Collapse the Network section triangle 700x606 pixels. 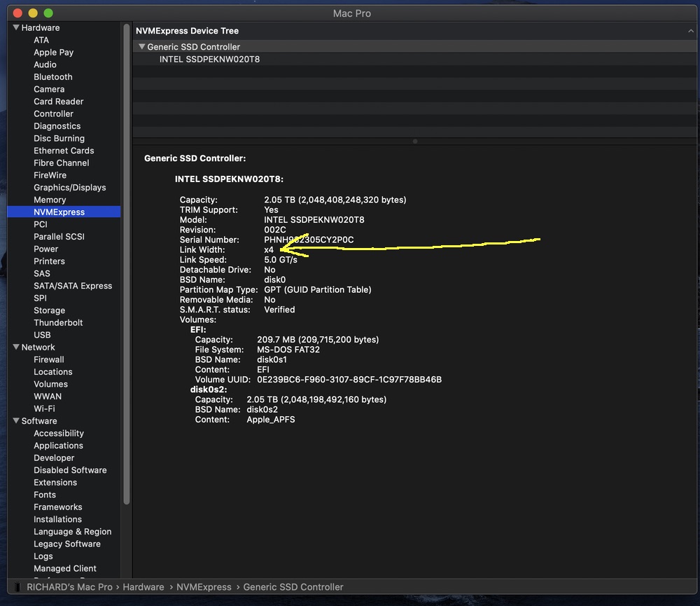[x=16, y=347]
